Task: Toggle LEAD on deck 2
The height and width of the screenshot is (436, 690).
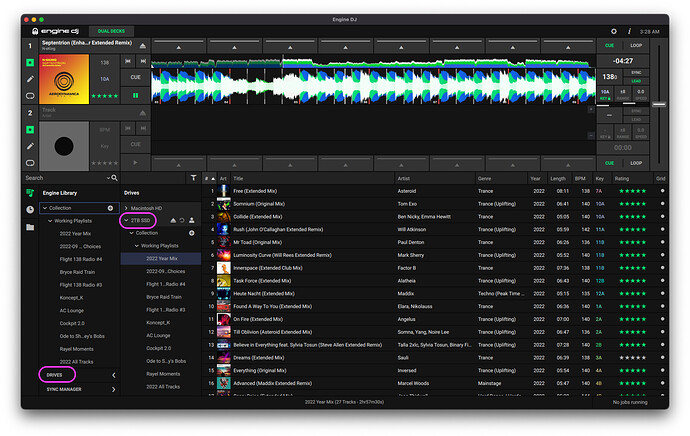Action: [636, 119]
